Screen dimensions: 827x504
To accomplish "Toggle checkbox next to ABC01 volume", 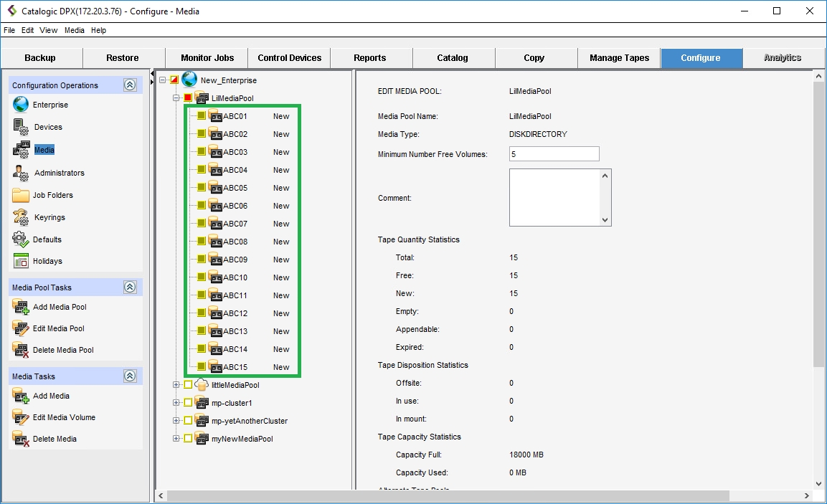I will 202,116.
